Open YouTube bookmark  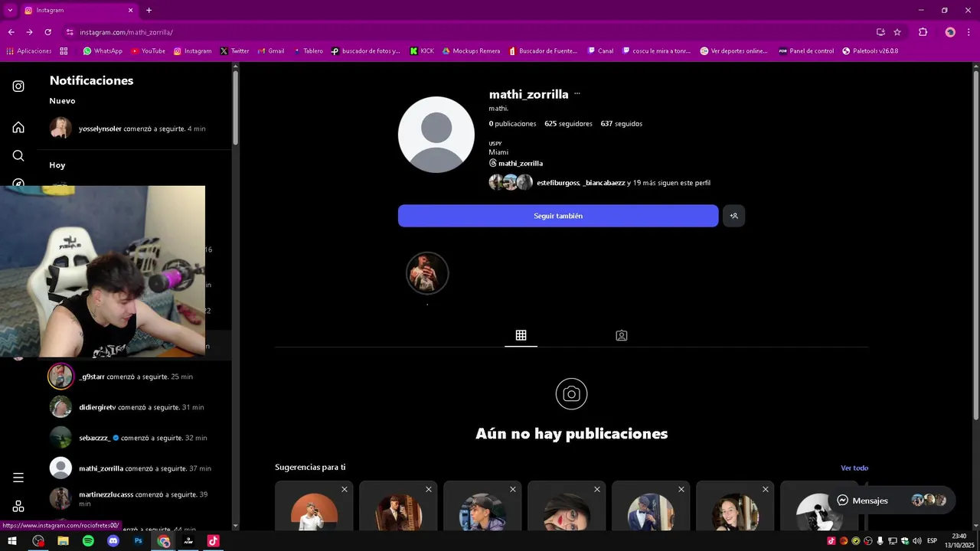[148, 51]
